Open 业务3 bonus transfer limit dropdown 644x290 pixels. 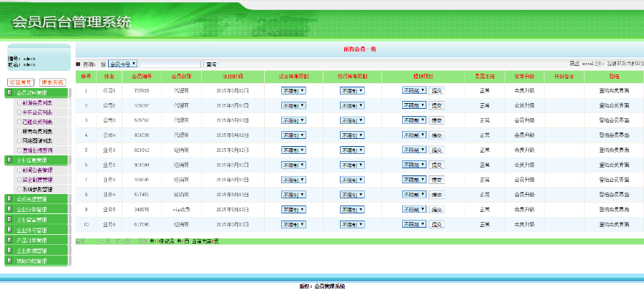(293, 180)
